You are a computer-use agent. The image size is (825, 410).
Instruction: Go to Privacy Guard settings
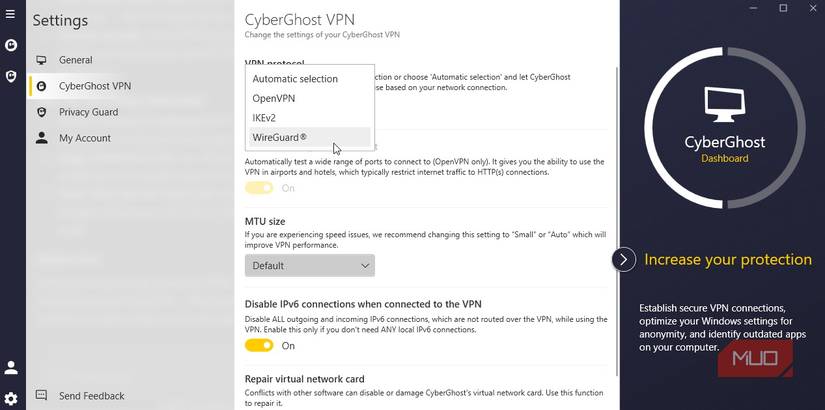[x=88, y=112]
